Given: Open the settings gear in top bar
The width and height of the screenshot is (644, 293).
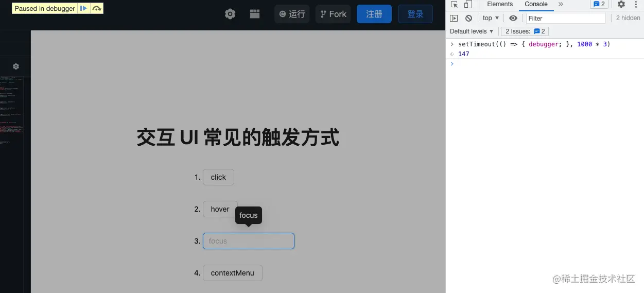Looking at the screenshot, I should tap(230, 14).
